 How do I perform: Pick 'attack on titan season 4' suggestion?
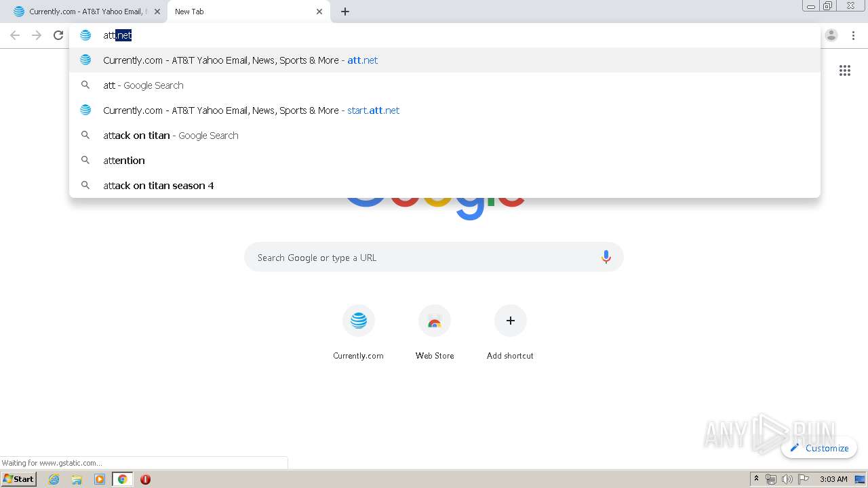[445, 186]
